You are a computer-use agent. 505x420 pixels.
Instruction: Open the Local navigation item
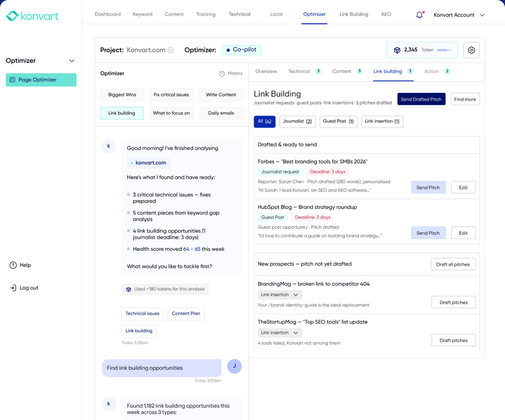(276, 14)
